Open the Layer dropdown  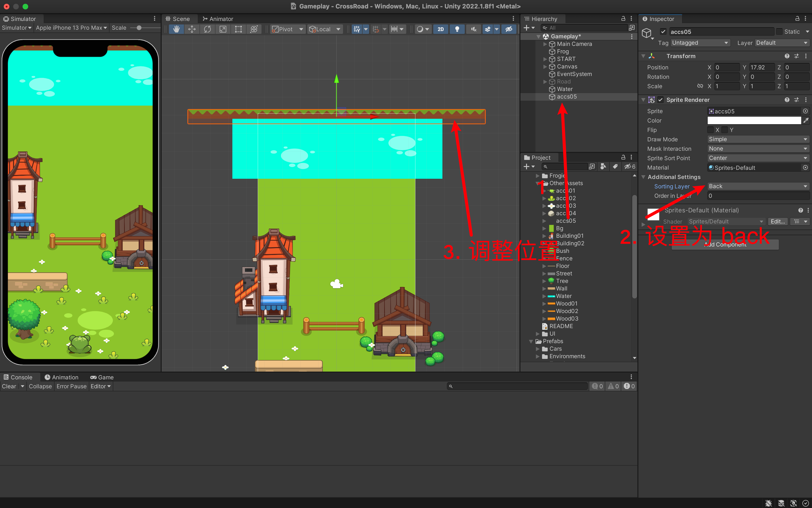(782, 43)
